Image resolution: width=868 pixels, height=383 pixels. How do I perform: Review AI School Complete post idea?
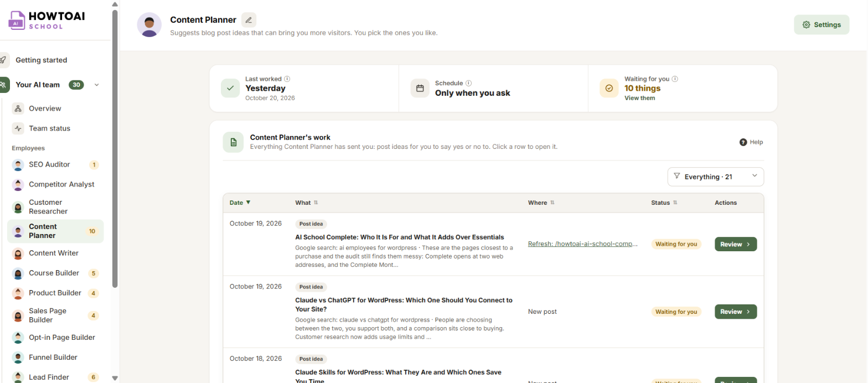(x=736, y=244)
